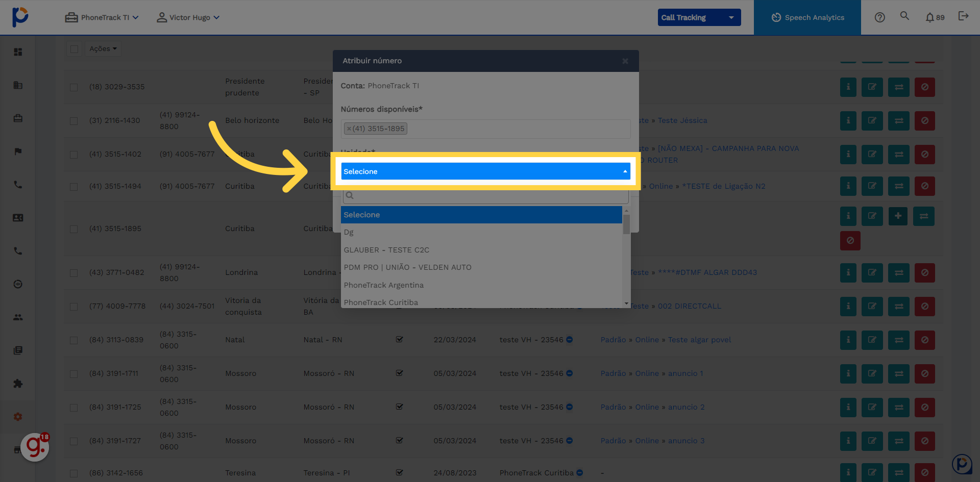Open the PhoneTrack logo home
The width and height of the screenshot is (980, 482).
click(x=20, y=17)
